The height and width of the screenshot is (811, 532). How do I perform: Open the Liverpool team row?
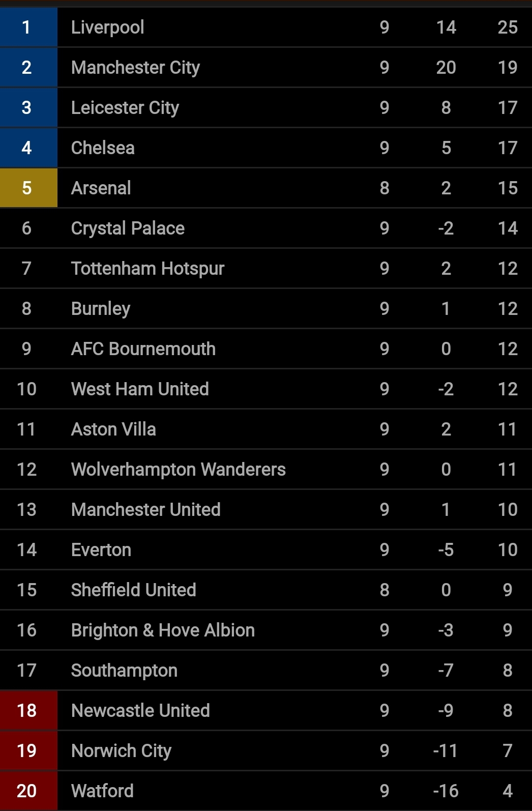[266, 27]
